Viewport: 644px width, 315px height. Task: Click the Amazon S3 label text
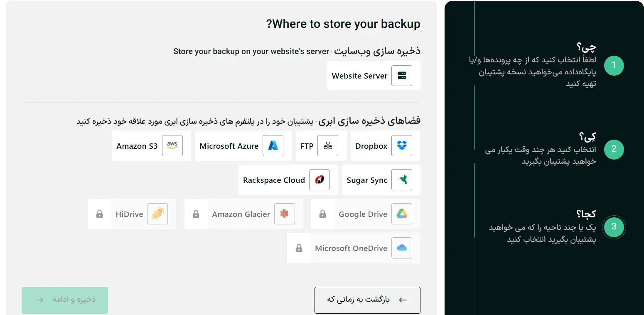coord(137,146)
